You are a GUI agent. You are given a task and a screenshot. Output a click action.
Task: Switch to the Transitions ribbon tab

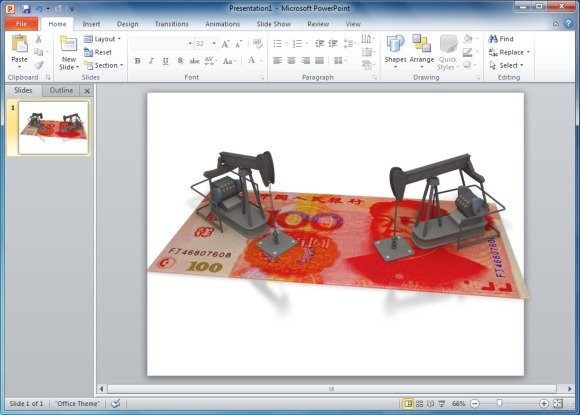tap(171, 24)
